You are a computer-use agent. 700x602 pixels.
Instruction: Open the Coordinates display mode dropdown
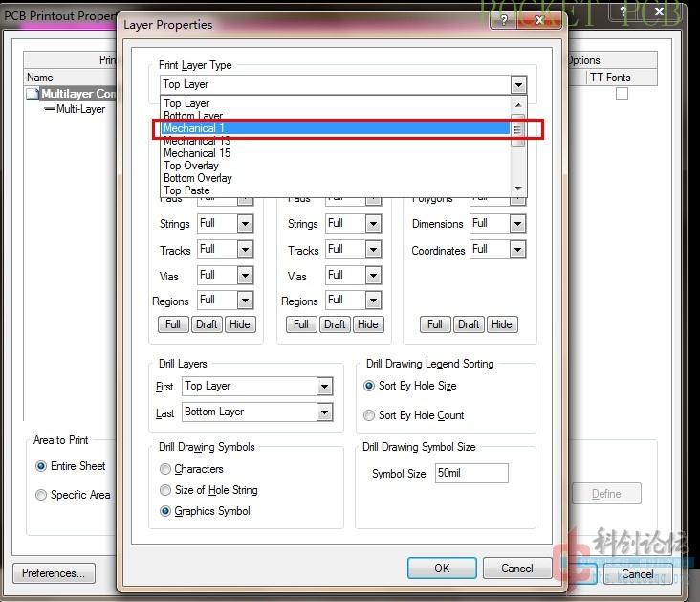(517, 250)
